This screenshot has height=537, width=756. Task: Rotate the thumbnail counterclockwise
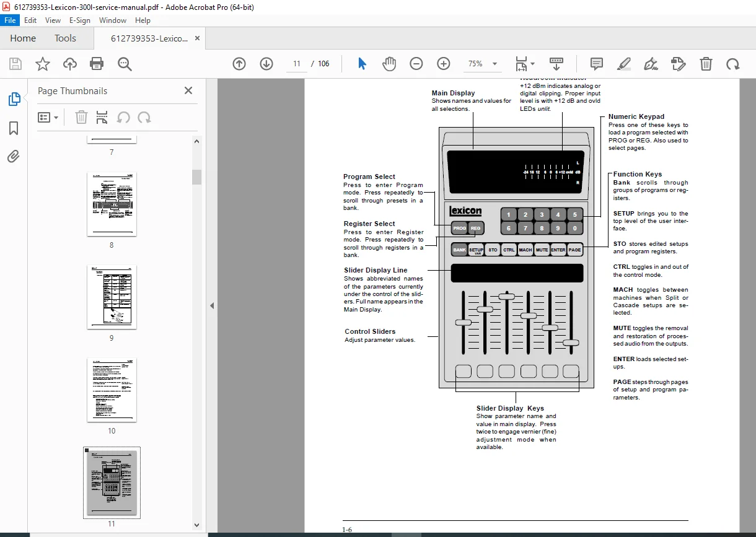123,117
